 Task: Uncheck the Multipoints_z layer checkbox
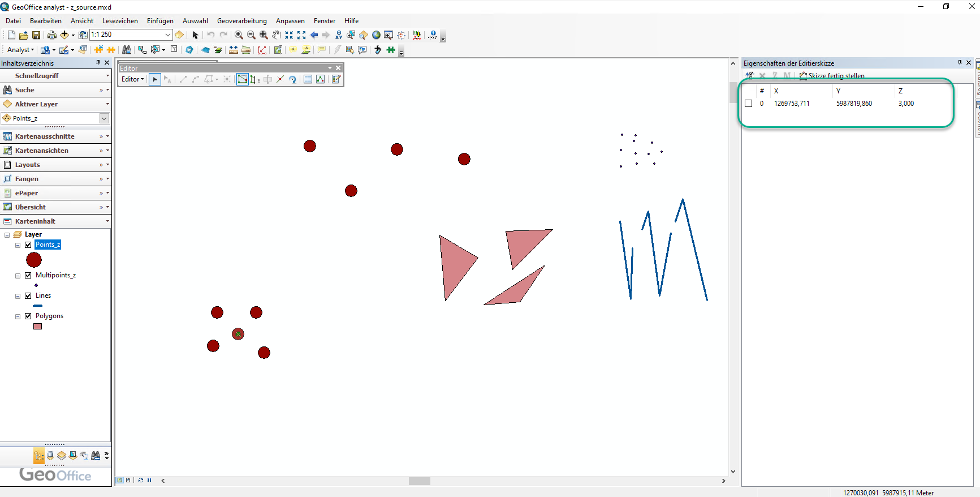click(x=28, y=276)
